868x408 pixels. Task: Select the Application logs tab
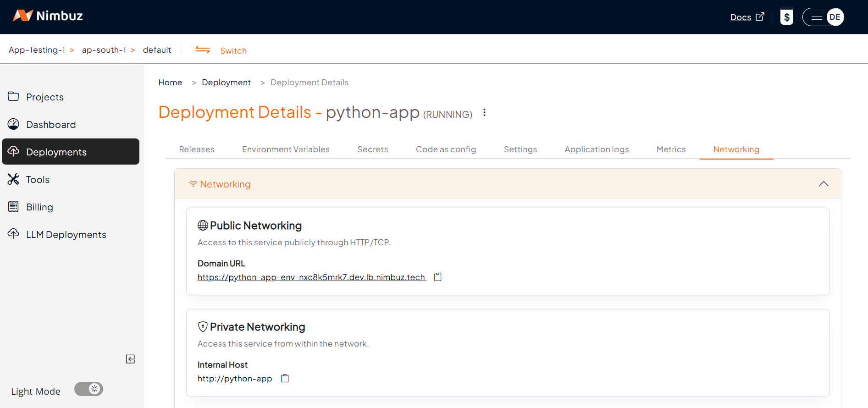597,149
